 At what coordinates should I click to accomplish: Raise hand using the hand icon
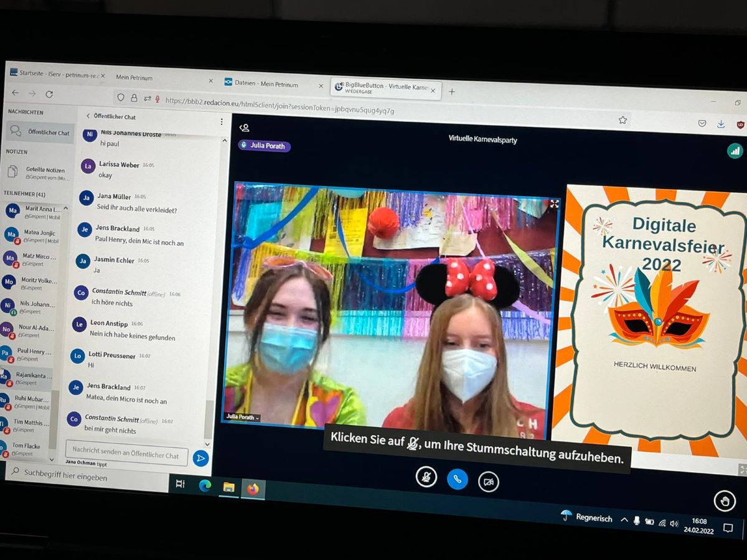(724, 500)
